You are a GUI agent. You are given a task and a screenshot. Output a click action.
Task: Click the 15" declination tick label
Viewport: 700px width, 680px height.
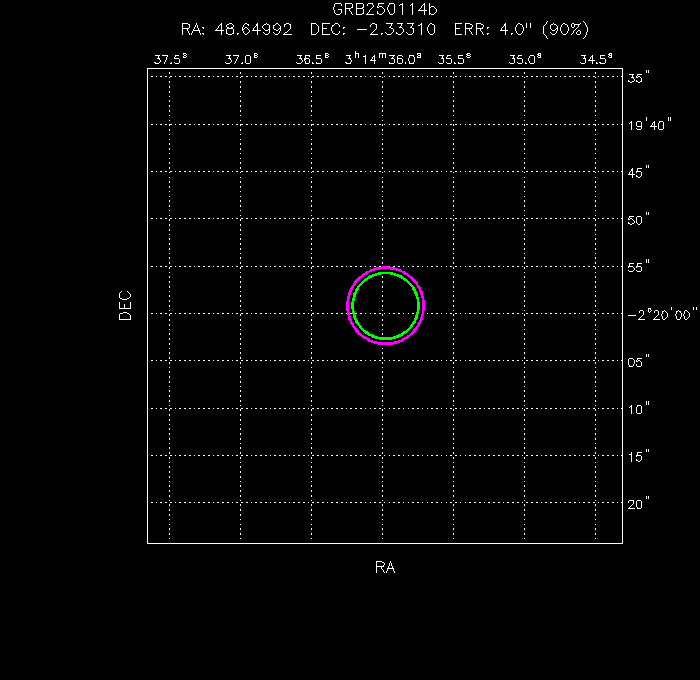(x=638, y=456)
